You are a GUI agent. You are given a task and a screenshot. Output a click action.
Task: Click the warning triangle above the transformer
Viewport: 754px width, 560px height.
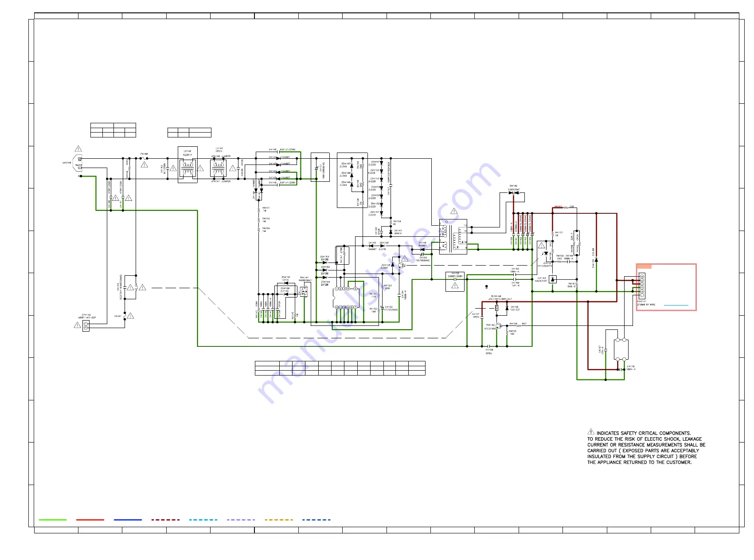pos(454,211)
